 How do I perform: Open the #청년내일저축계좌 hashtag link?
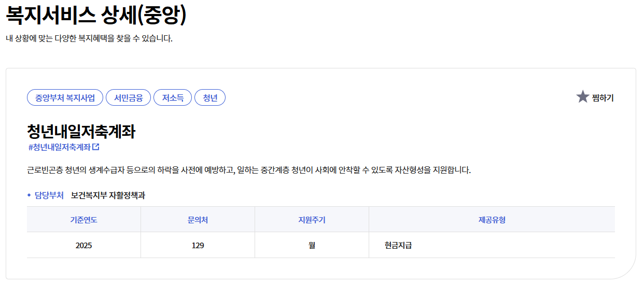pos(60,147)
